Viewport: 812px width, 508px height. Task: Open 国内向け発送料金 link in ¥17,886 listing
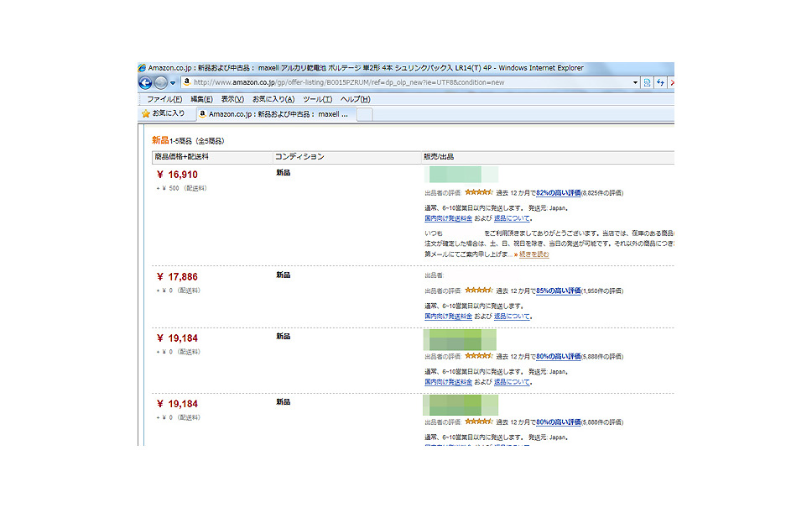(449, 317)
